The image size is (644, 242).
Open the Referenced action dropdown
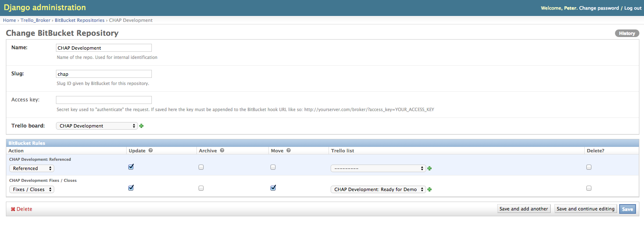click(x=32, y=168)
